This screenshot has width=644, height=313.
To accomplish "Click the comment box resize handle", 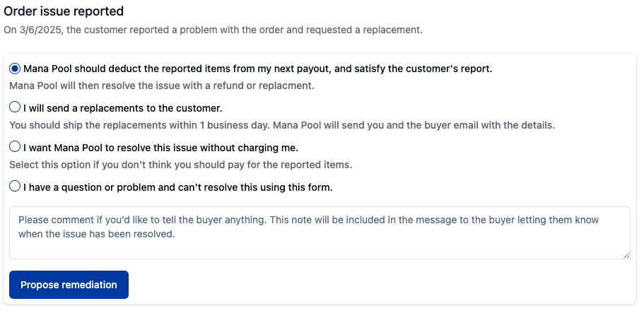I will [x=626, y=255].
